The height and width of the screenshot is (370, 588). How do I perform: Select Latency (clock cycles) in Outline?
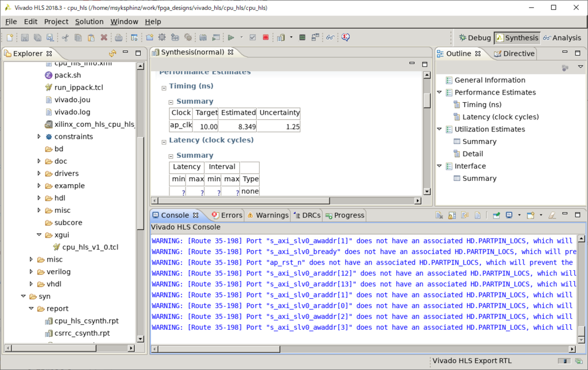tap(500, 117)
